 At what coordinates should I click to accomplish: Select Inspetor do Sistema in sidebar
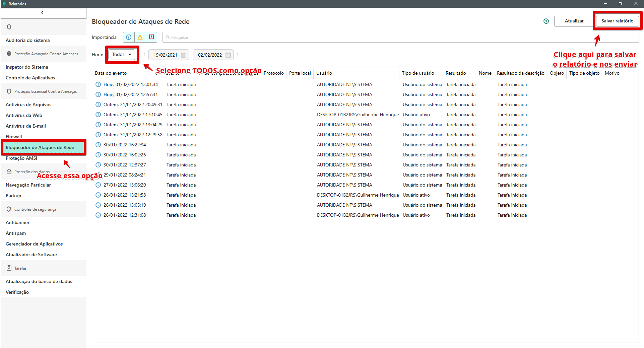27,67
